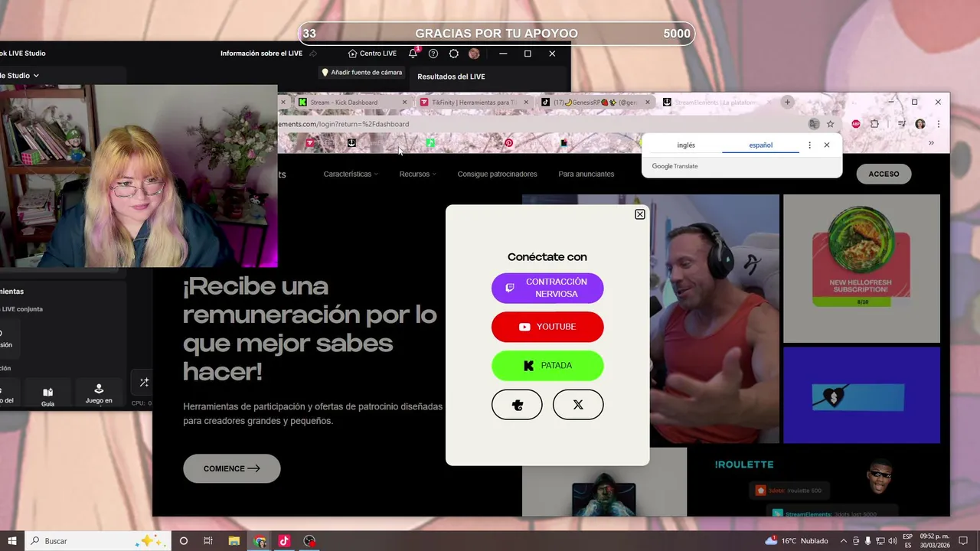Close the Conéctate con login dialog
This screenshot has width=980, height=551.
(640, 214)
